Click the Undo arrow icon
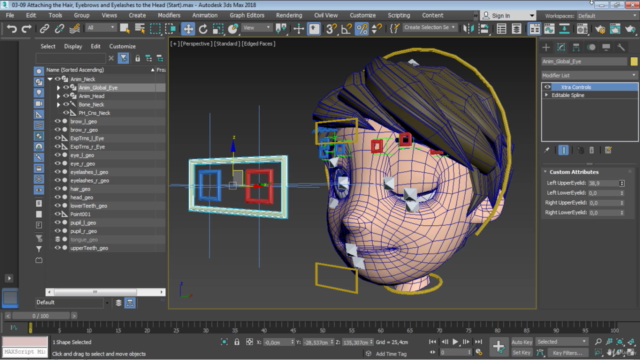The width and height of the screenshot is (640, 360). pyautogui.click(x=12, y=29)
